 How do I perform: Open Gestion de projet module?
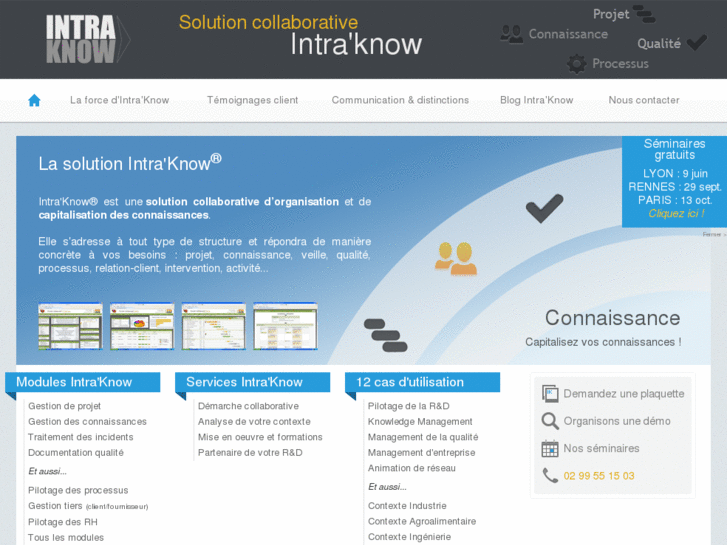(64, 406)
